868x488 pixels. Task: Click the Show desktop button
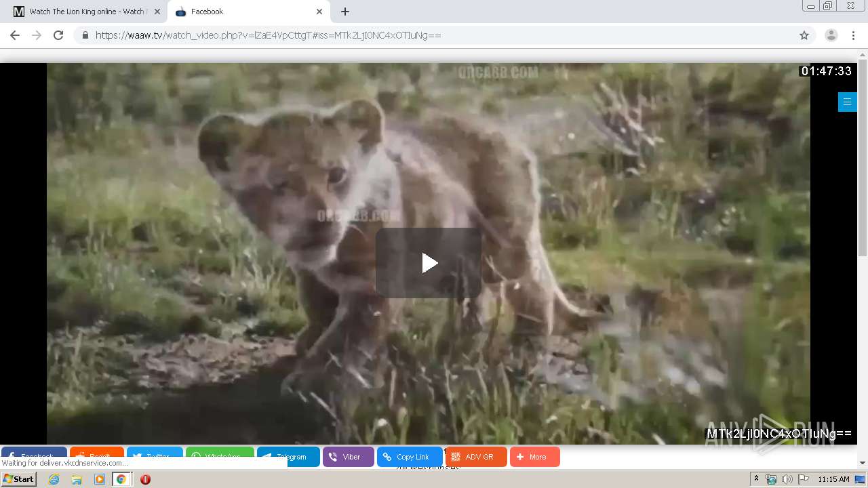click(x=861, y=479)
